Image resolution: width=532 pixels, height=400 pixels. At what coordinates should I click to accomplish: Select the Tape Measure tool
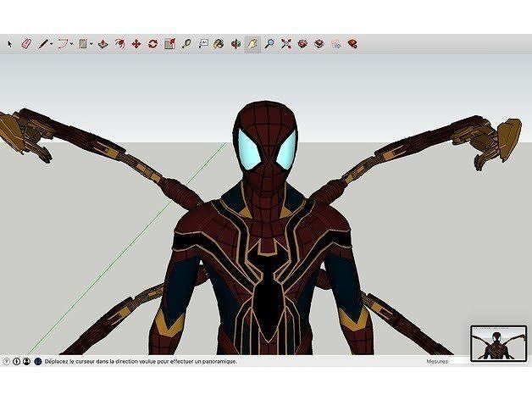186,44
